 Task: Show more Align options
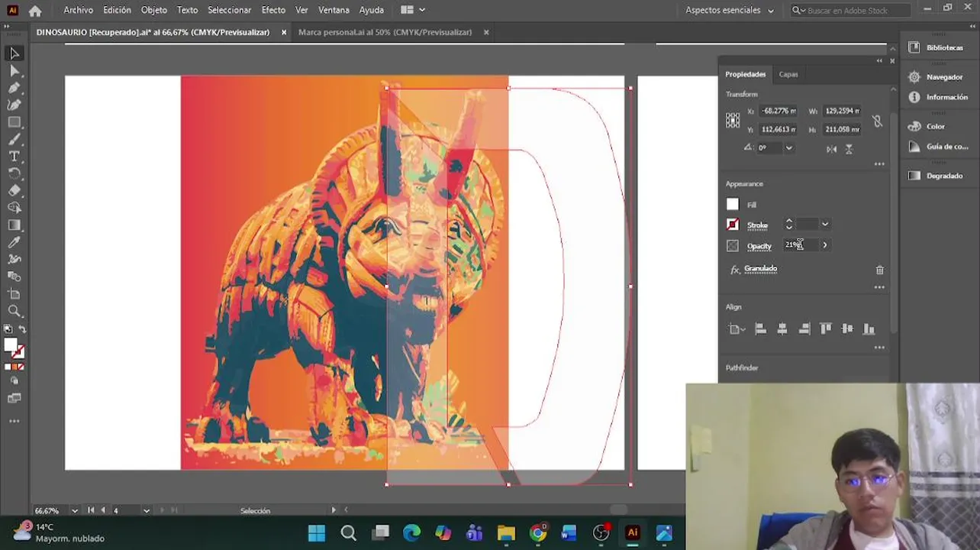click(879, 348)
